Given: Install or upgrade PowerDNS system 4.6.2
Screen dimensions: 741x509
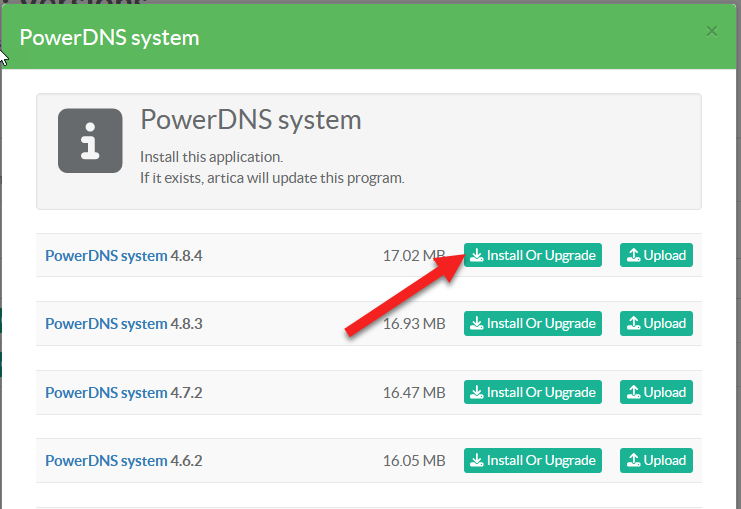Looking at the screenshot, I should click(533, 460).
